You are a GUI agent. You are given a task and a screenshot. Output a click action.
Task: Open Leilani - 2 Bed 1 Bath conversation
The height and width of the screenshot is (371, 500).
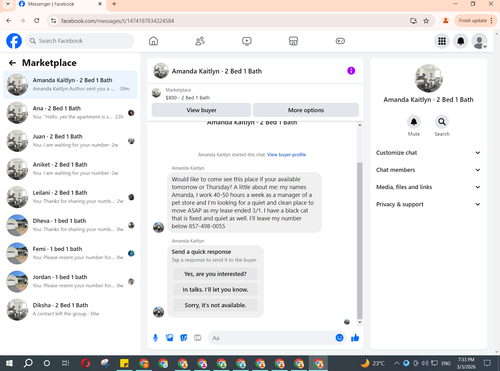70,197
